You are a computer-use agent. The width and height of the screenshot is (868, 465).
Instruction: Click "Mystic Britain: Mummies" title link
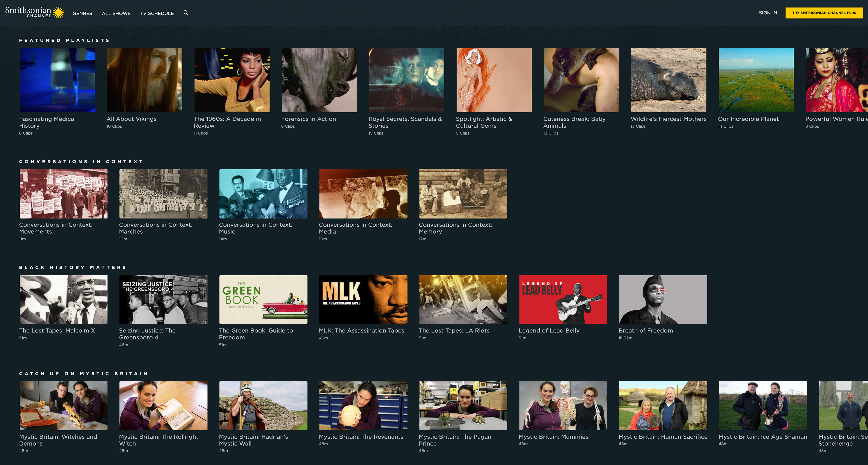click(x=554, y=437)
